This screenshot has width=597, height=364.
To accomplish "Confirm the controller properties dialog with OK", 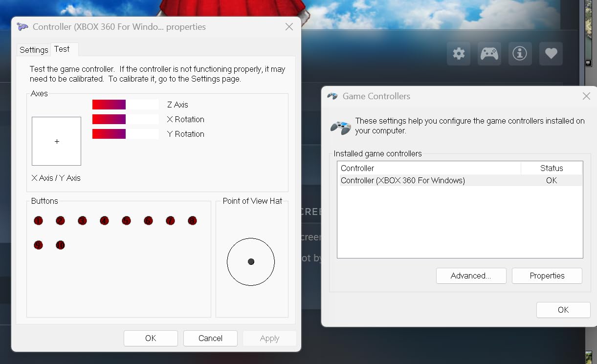I will click(151, 338).
